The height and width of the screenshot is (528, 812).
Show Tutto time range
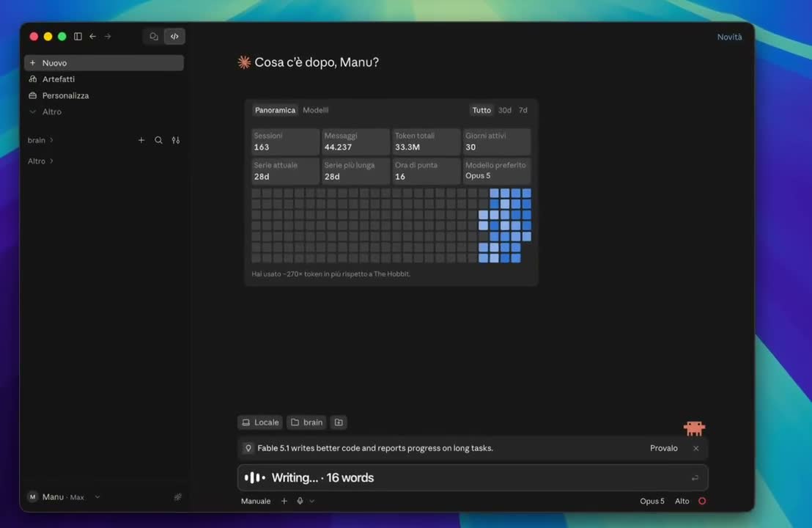coord(481,110)
